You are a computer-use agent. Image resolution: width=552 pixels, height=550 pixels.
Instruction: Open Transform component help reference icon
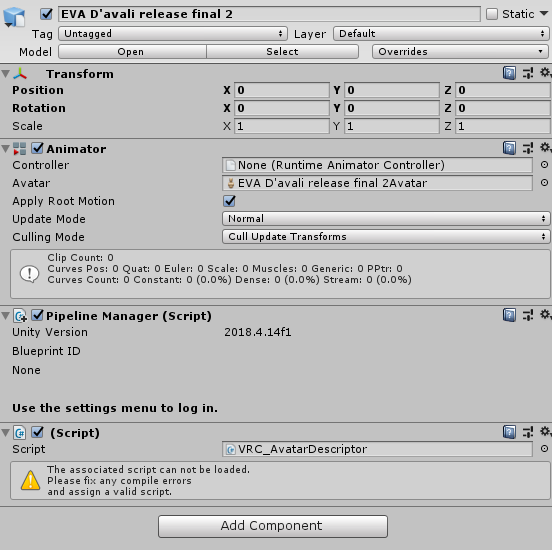pyautogui.click(x=509, y=73)
